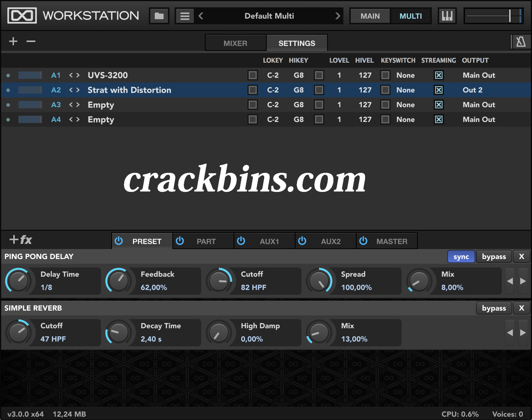The width and height of the screenshot is (532, 420).
Task: Click the next-effect arrow in Ping Pong Delay
Action: coord(524,281)
